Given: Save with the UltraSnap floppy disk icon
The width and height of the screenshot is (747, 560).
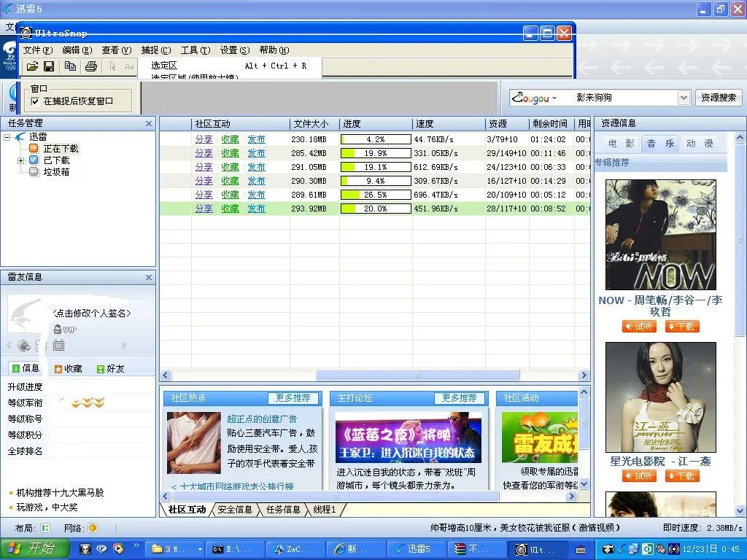Looking at the screenshot, I should click(x=49, y=66).
